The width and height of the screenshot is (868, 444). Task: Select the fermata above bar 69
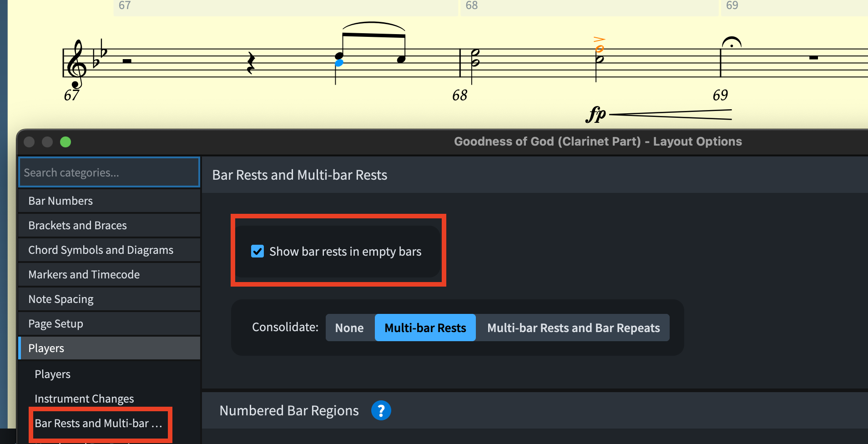(x=732, y=42)
